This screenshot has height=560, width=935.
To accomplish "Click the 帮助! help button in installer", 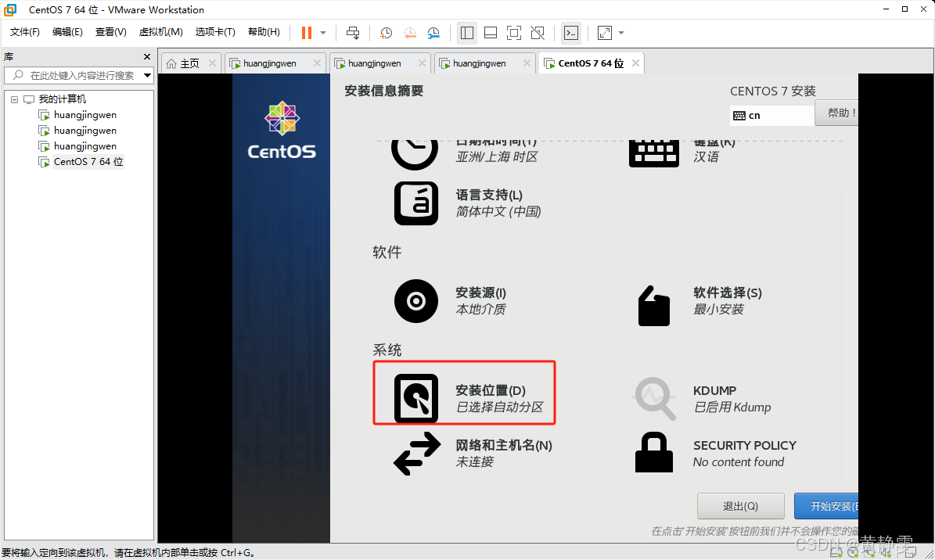I will click(836, 113).
